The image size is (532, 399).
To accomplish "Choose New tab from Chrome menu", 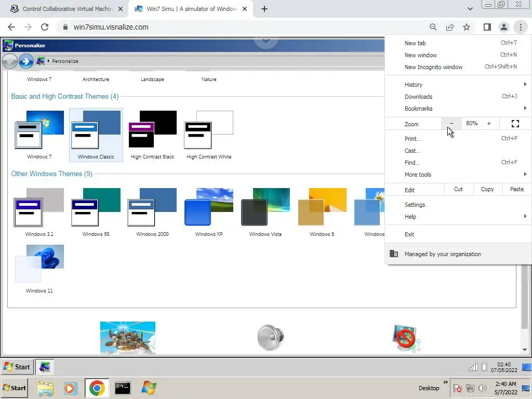I will point(458,43).
